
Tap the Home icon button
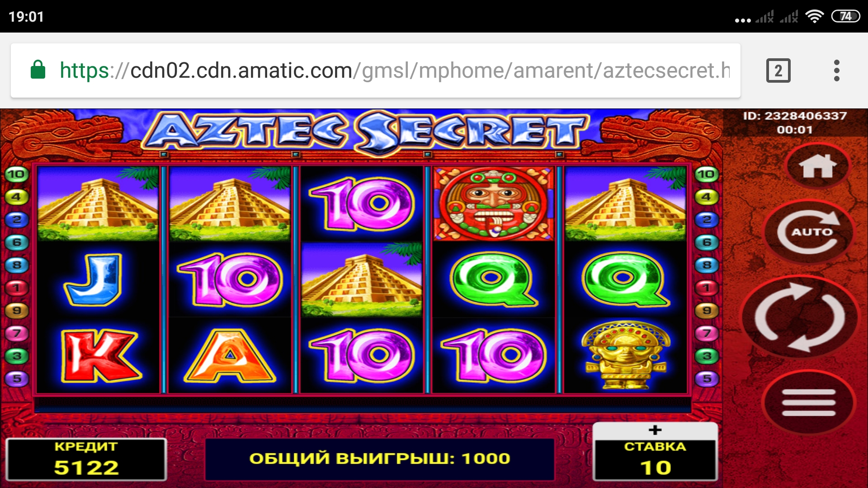(x=818, y=166)
